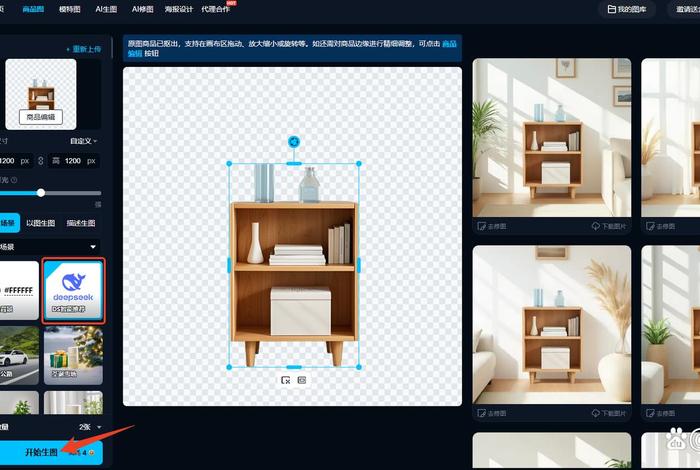Click the right edge selection handle
Screen dimensions: 700x470
(358, 265)
